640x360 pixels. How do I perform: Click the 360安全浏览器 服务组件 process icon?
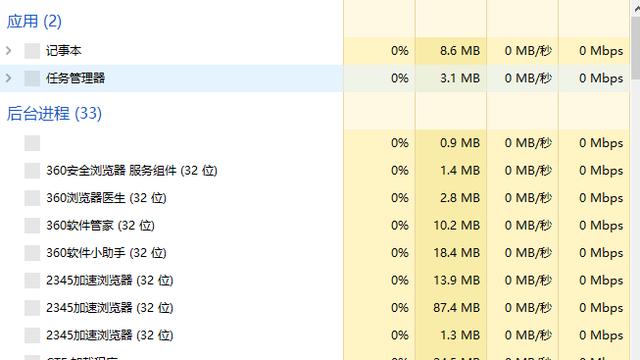(x=32, y=171)
